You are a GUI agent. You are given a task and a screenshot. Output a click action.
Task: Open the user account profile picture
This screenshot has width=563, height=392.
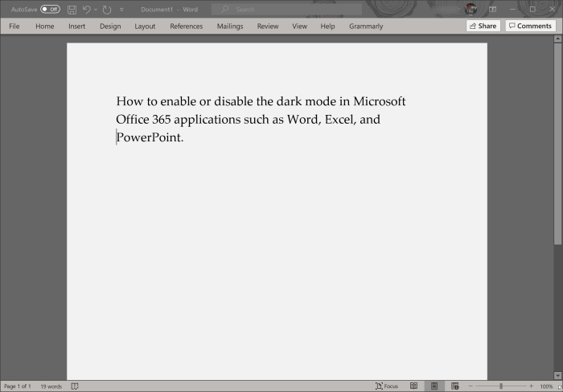point(471,10)
